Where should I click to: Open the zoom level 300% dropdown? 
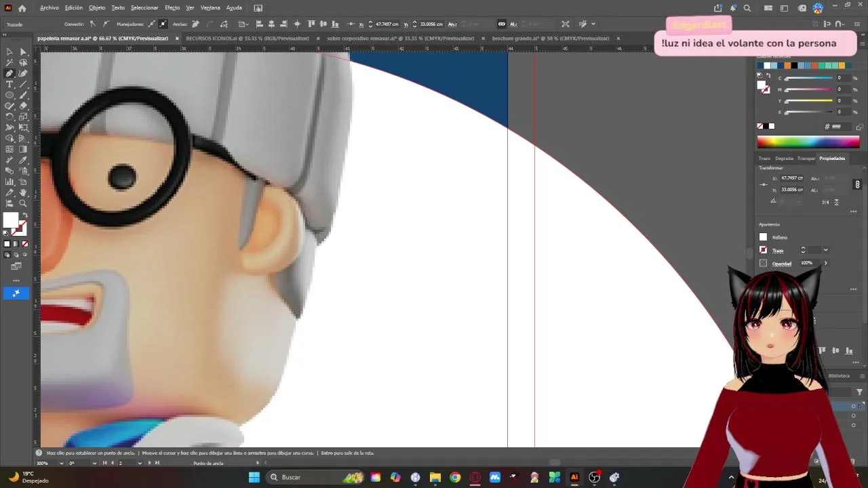tap(60, 463)
